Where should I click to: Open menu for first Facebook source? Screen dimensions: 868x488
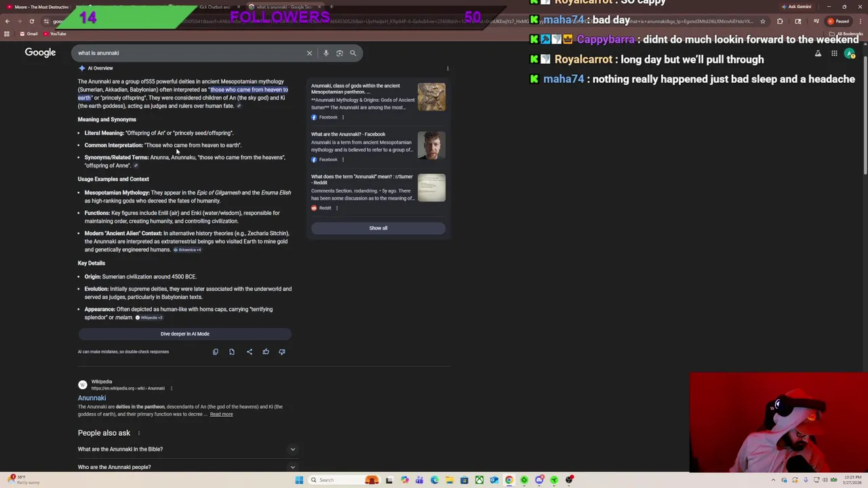click(342, 117)
